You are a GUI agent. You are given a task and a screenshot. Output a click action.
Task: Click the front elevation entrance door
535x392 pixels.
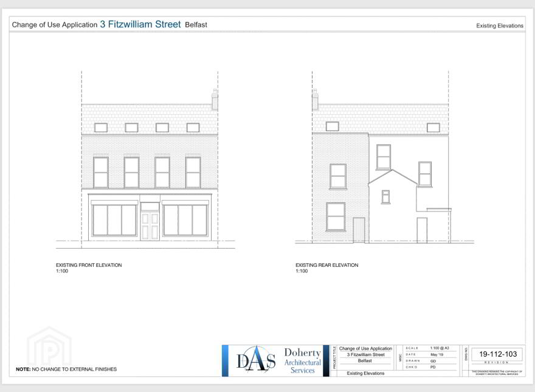tap(150, 225)
